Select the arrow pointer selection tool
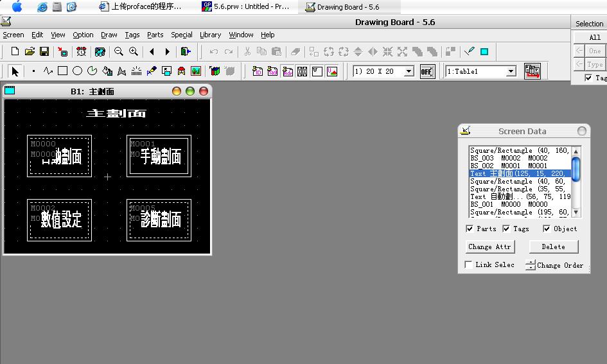This screenshot has width=607, height=364. [x=15, y=71]
